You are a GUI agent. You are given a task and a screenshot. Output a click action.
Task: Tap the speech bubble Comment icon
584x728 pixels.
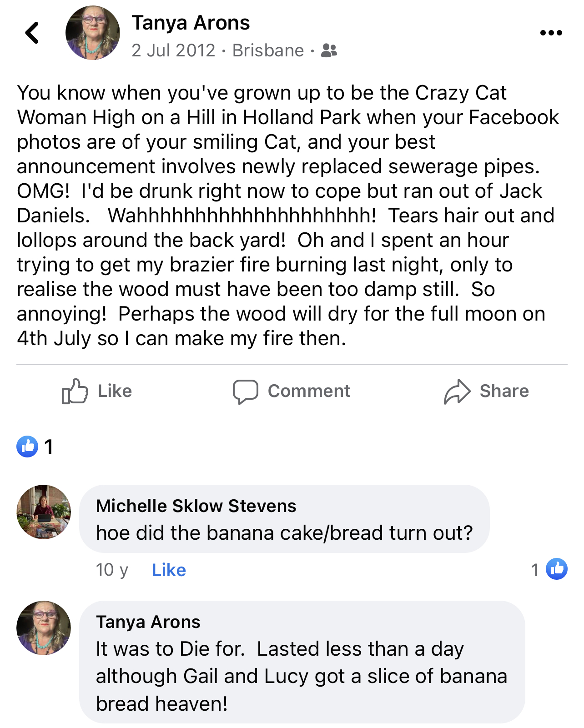click(x=246, y=392)
